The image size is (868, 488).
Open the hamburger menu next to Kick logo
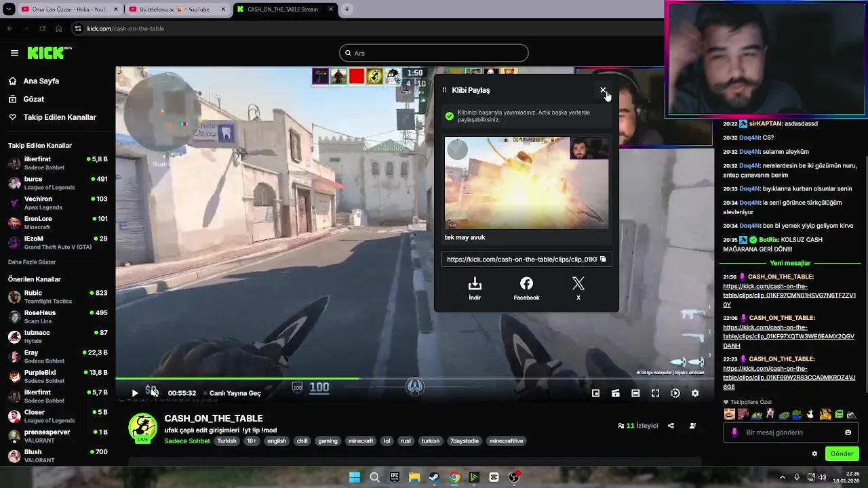click(x=14, y=53)
